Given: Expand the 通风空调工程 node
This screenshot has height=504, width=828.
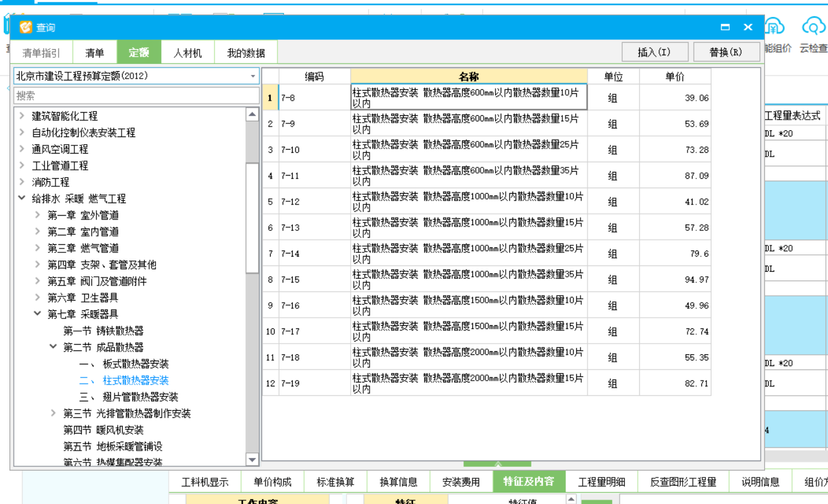Looking at the screenshot, I should click(22, 149).
